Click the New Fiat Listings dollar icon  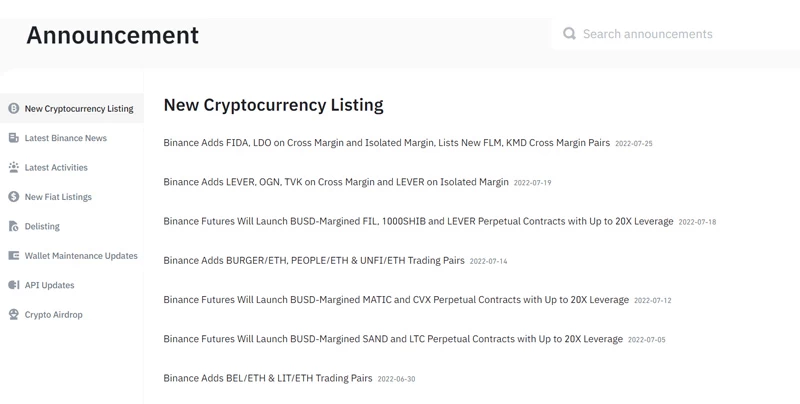(x=14, y=197)
